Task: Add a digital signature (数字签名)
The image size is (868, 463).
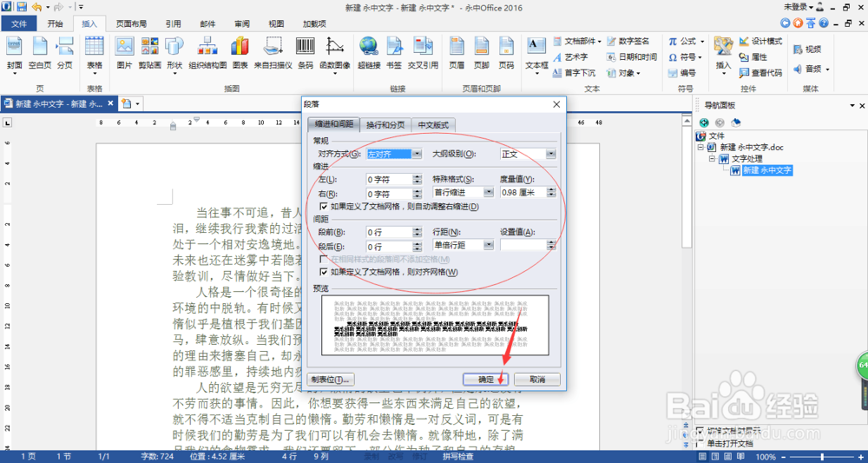Action: [x=628, y=42]
